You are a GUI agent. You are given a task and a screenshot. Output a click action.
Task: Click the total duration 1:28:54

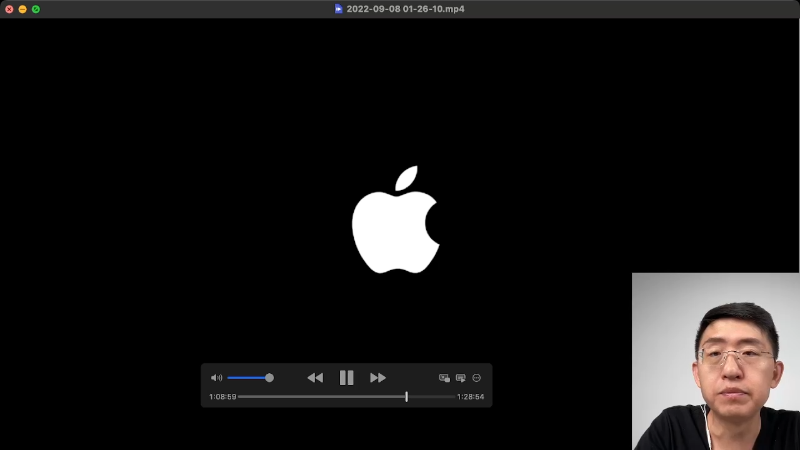[x=470, y=396]
